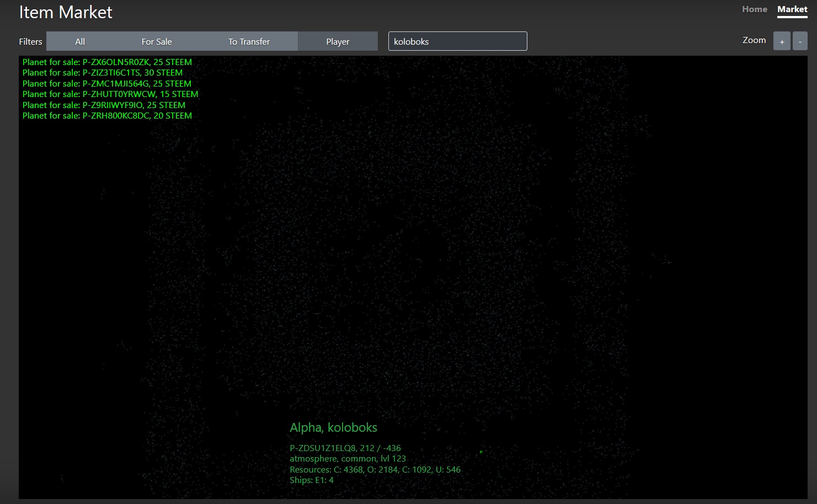
Task: Zoom in with the plus button
Action: tap(782, 41)
